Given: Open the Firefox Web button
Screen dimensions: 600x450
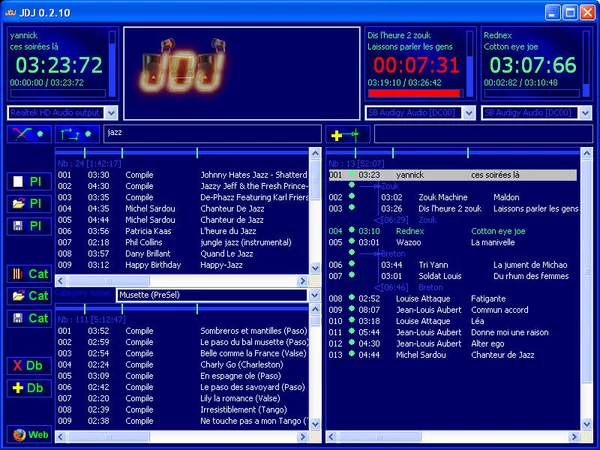Looking at the screenshot, I should tap(29, 435).
